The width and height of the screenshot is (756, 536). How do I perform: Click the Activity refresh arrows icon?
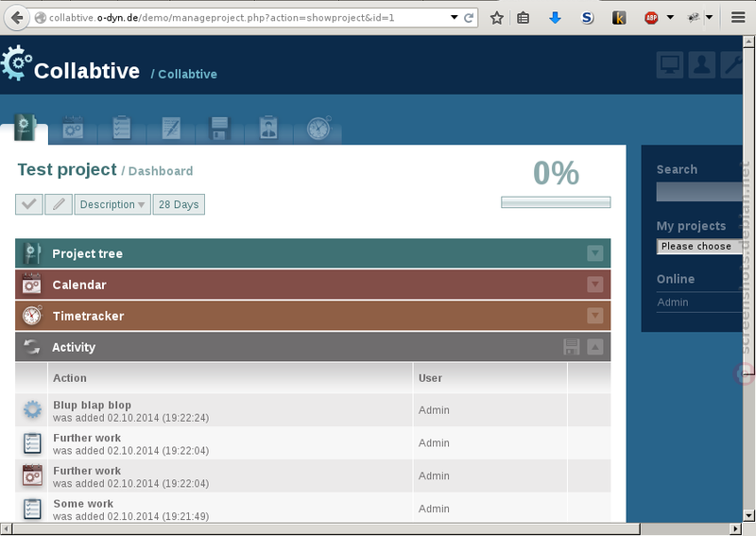pos(32,347)
